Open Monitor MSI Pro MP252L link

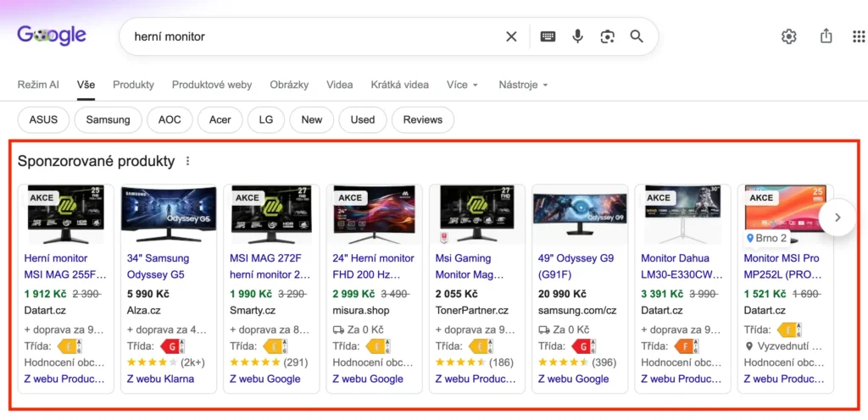[782, 267]
